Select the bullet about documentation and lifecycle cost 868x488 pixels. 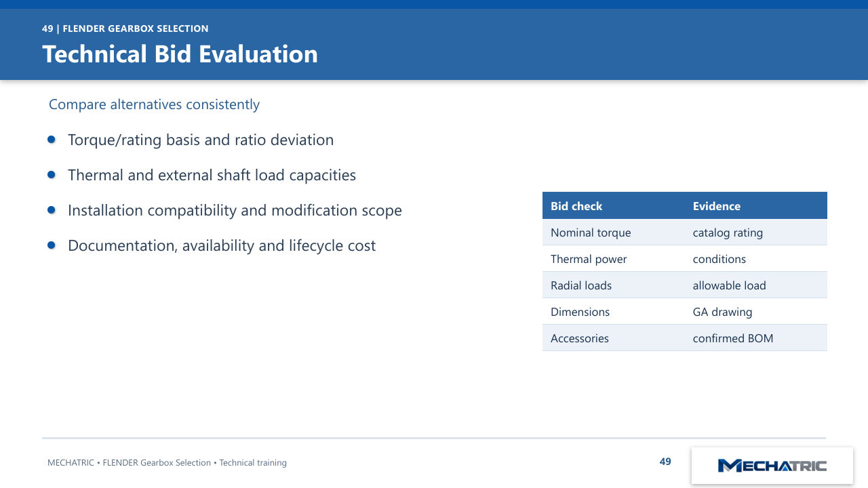click(222, 245)
